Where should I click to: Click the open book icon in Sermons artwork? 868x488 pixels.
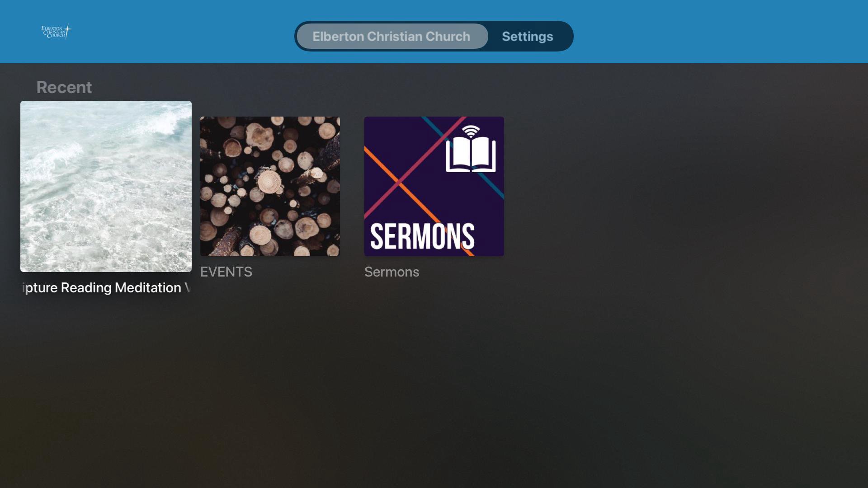[x=471, y=155]
